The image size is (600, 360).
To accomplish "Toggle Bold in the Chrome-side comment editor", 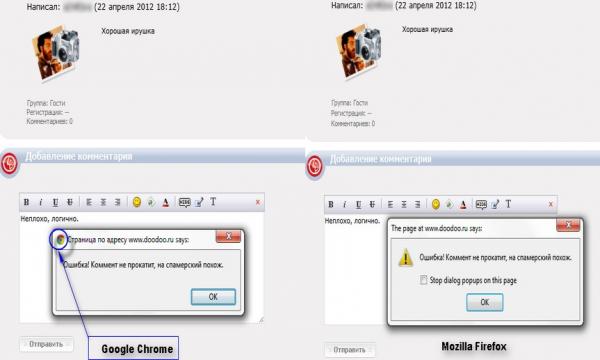I will (26, 202).
